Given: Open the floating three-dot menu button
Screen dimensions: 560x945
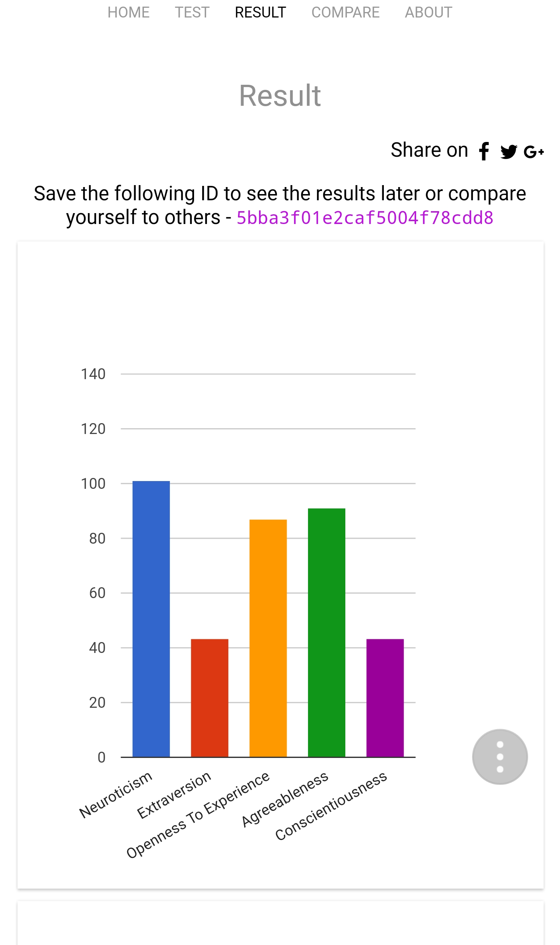Looking at the screenshot, I should (x=500, y=757).
